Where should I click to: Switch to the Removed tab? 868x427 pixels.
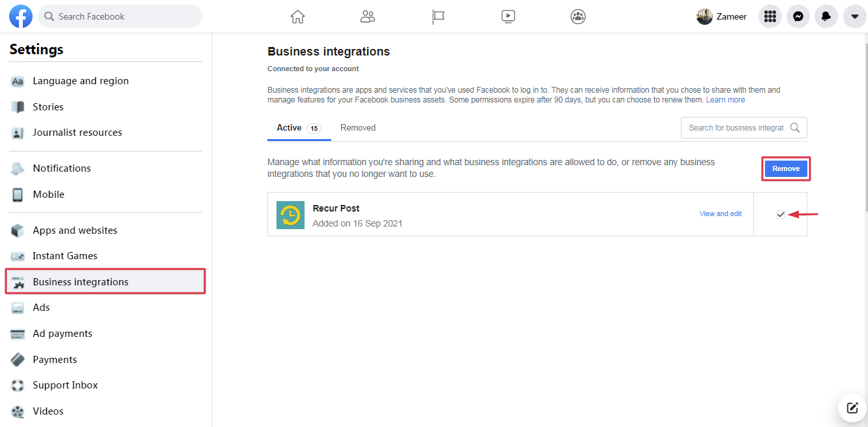point(358,128)
